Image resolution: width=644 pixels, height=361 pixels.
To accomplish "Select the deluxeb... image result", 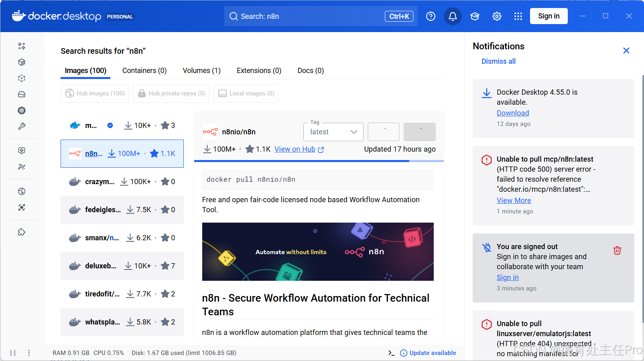I will pyautogui.click(x=122, y=266).
